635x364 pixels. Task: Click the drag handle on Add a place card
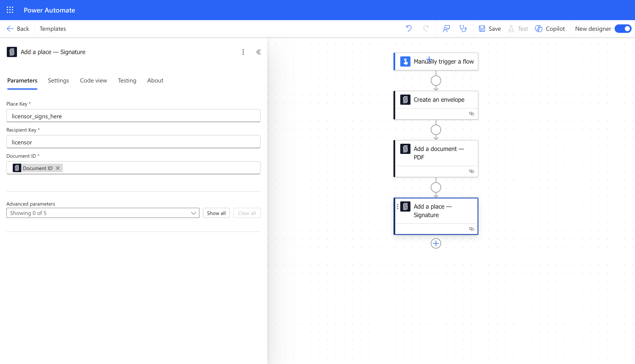pos(398,206)
